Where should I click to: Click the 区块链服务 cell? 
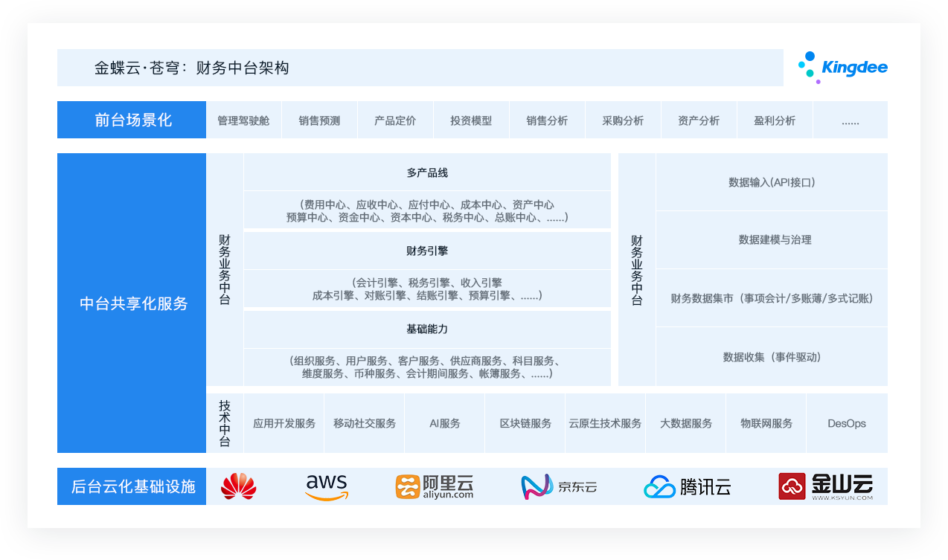[x=525, y=422]
